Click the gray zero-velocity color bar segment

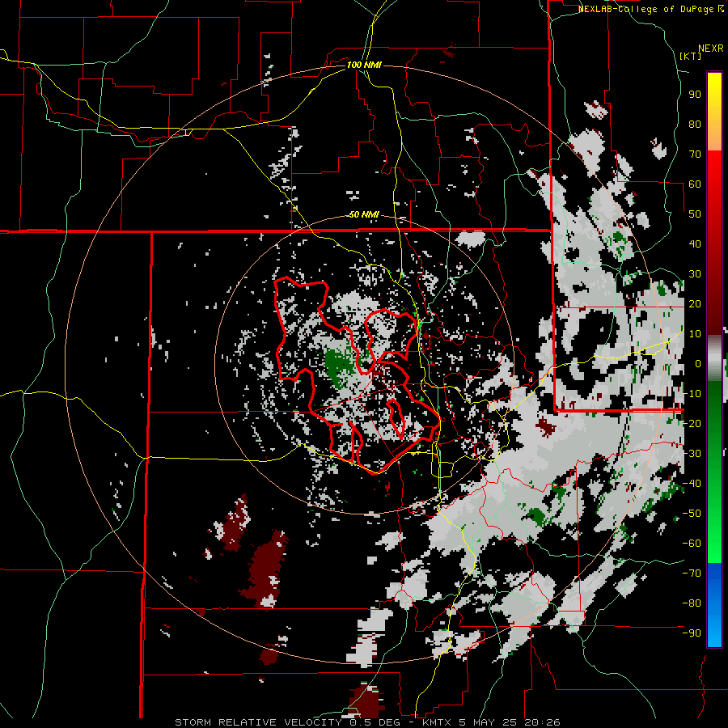(714, 358)
